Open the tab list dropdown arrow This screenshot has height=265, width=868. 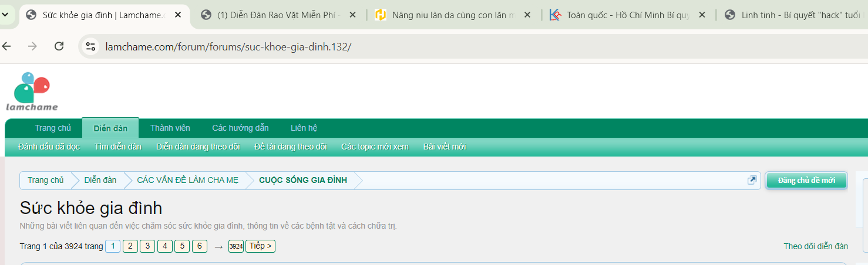6,15
